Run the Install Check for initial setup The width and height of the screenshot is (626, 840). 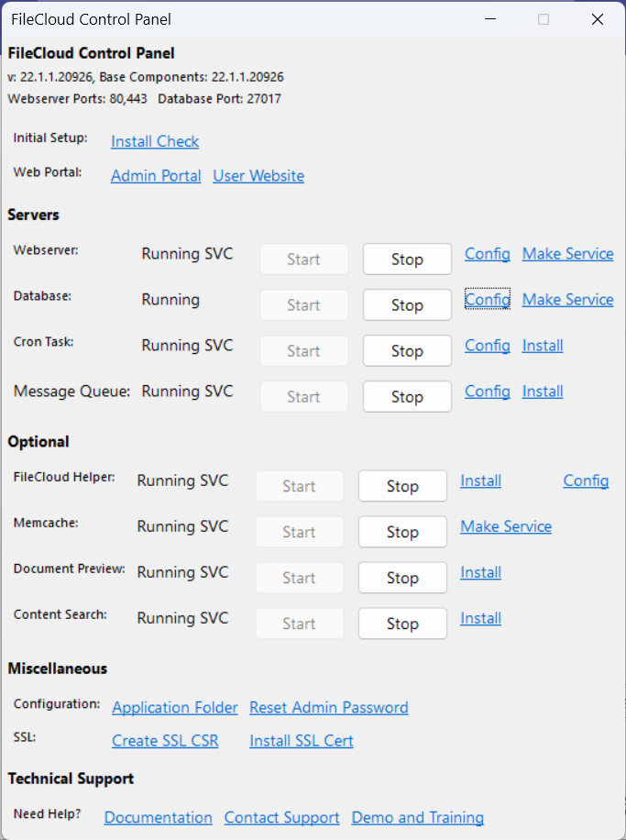click(154, 141)
